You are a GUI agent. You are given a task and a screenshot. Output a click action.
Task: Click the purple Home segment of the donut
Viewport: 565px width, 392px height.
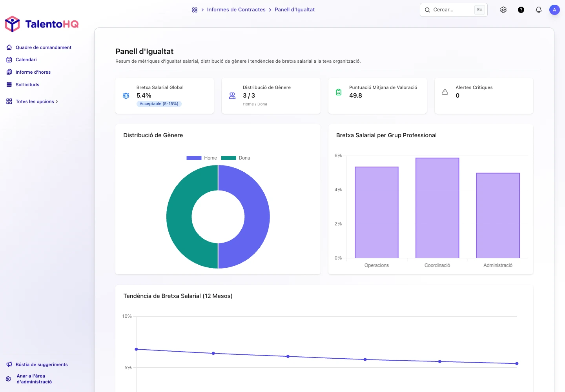pyautogui.click(x=257, y=217)
